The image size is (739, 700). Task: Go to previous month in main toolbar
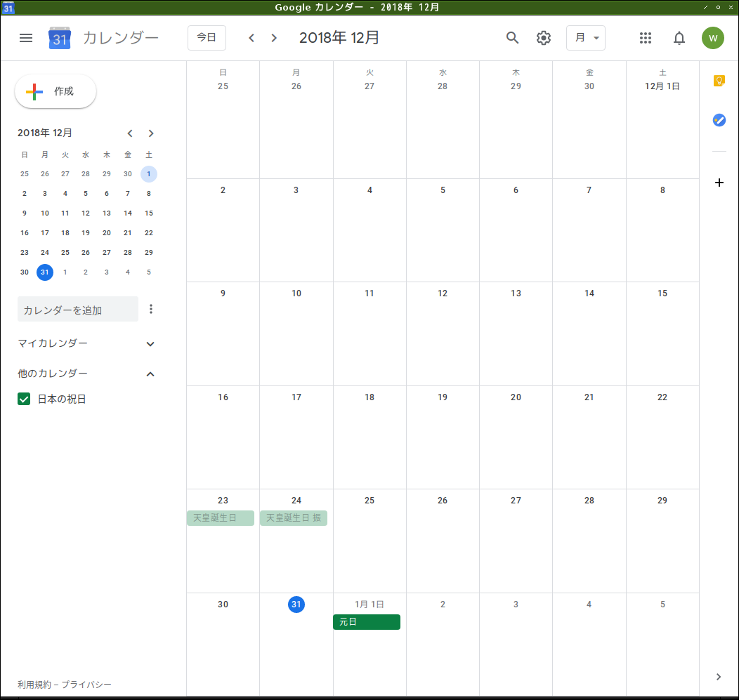(x=251, y=38)
